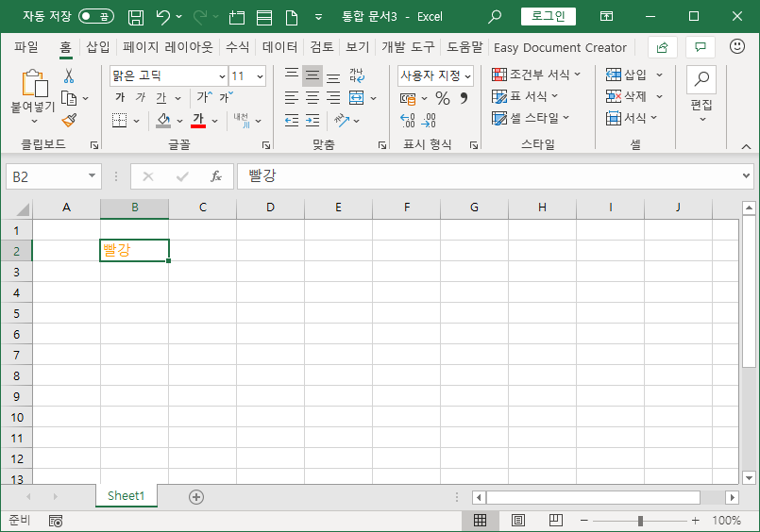Viewport: 760px width, 532px height.
Task: Open 표 서식 dropdown
Action: point(525,96)
